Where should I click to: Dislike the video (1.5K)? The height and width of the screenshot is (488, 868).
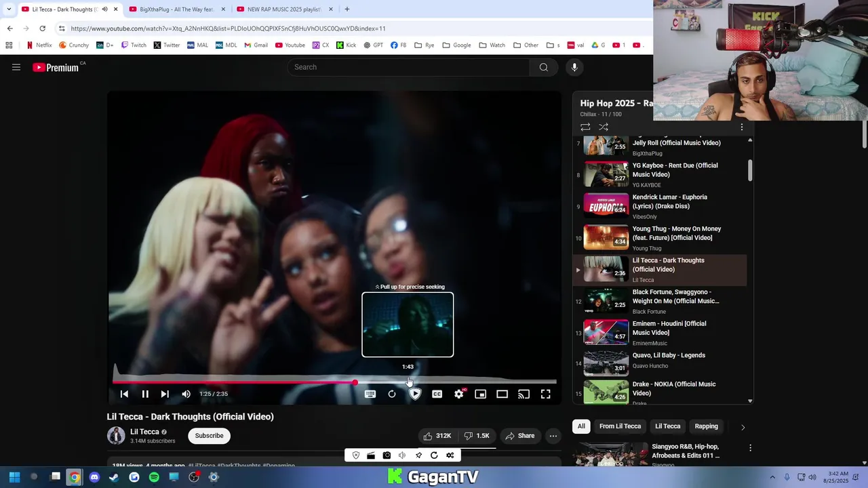click(x=477, y=436)
